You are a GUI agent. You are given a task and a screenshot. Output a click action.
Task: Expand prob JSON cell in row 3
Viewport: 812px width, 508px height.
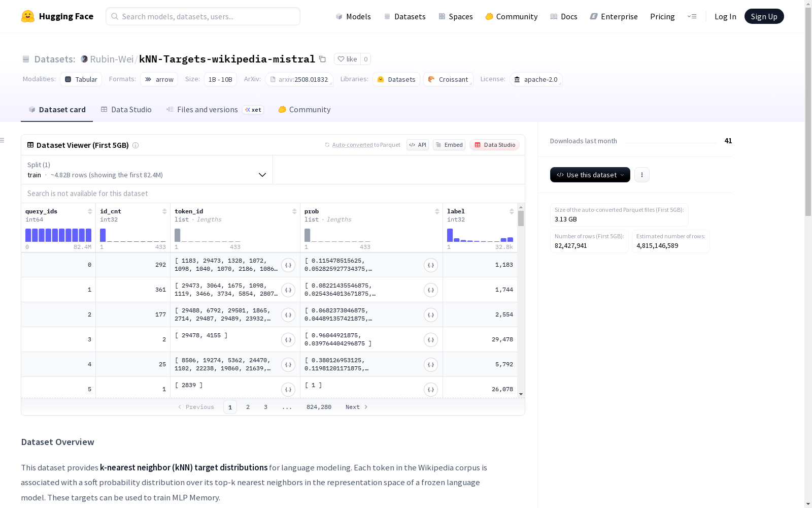click(x=431, y=340)
